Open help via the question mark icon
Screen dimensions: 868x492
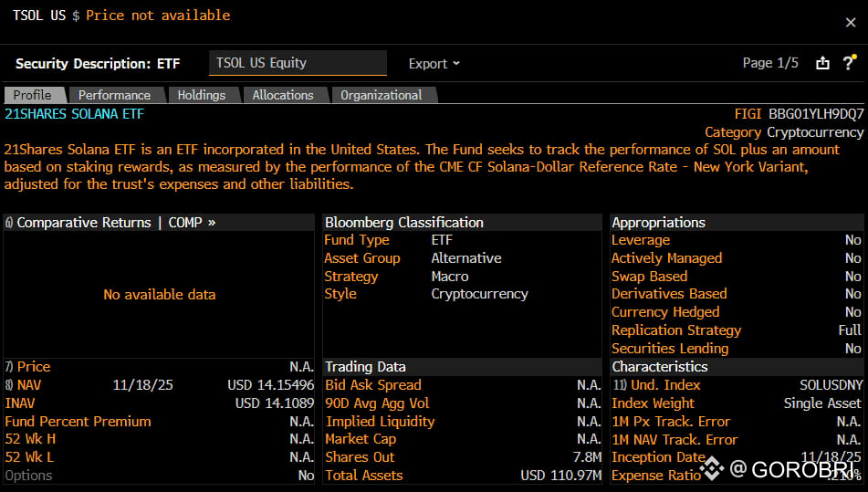coord(849,63)
